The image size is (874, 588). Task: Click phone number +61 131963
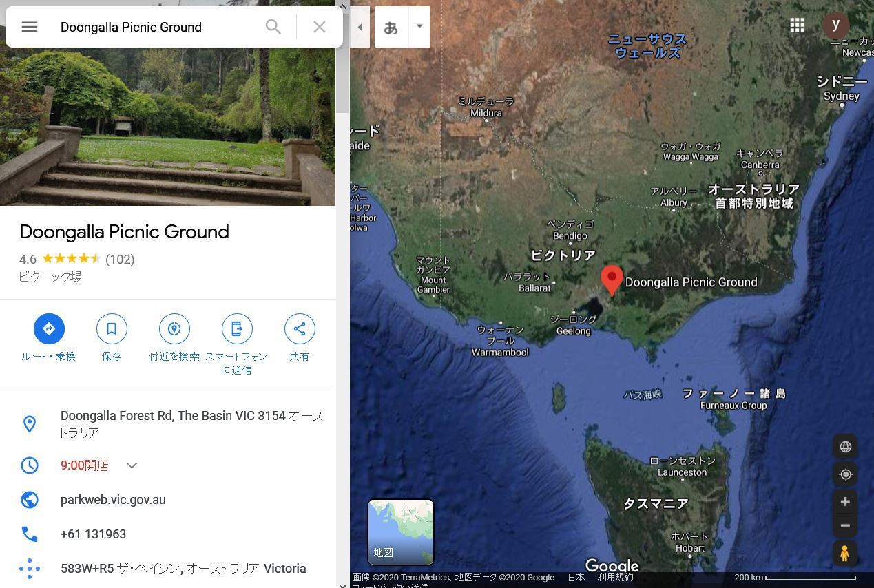pyautogui.click(x=93, y=534)
